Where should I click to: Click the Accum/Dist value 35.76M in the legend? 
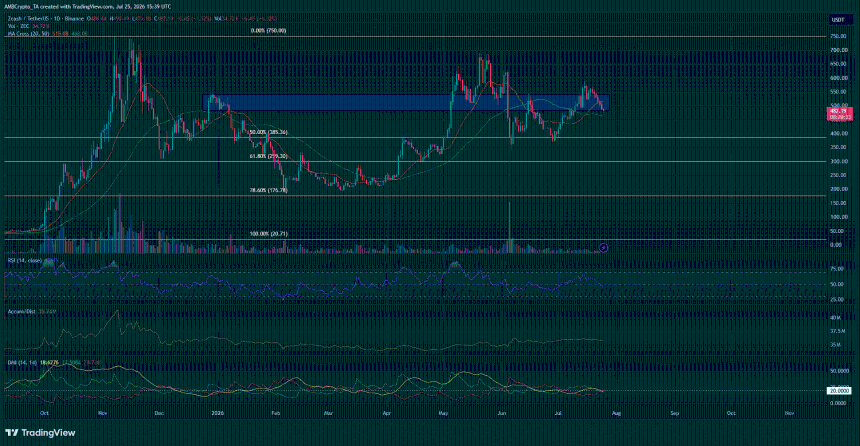coord(50,312)
